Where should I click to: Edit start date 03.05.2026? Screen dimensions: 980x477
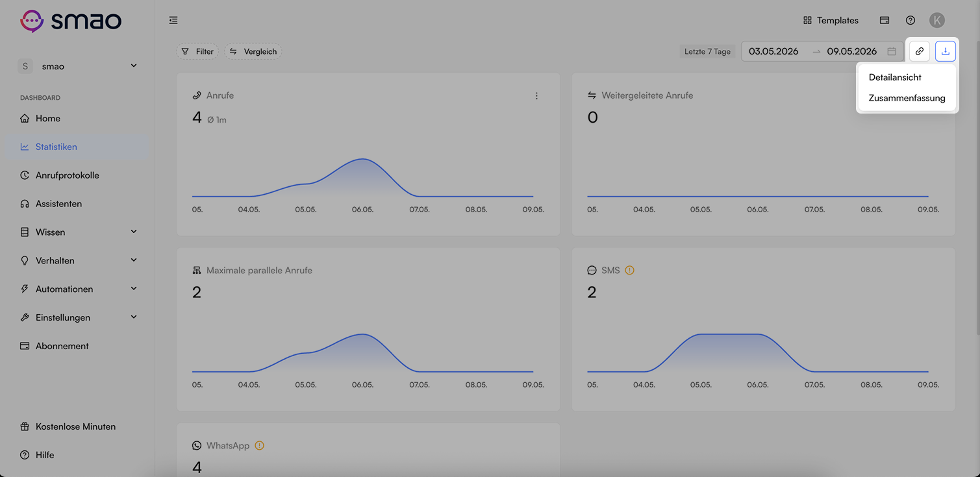point(773,51)
